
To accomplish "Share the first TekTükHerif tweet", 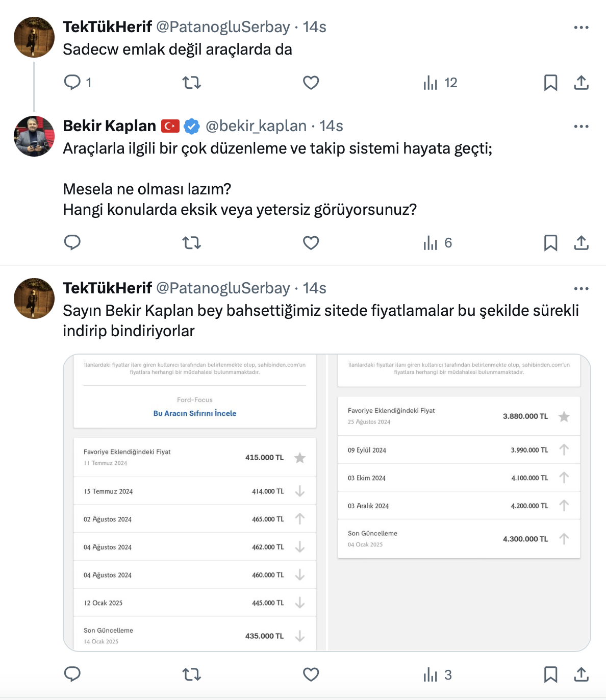I will (x=581, y=83).
